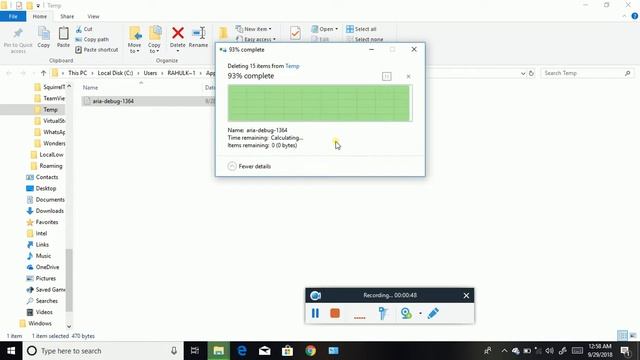Click the Properties checkmark icon
640x360 pixels.
[x=295, y=33]
